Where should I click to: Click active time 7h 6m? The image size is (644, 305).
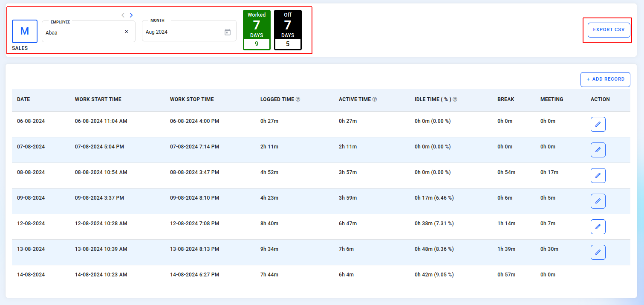346,249
